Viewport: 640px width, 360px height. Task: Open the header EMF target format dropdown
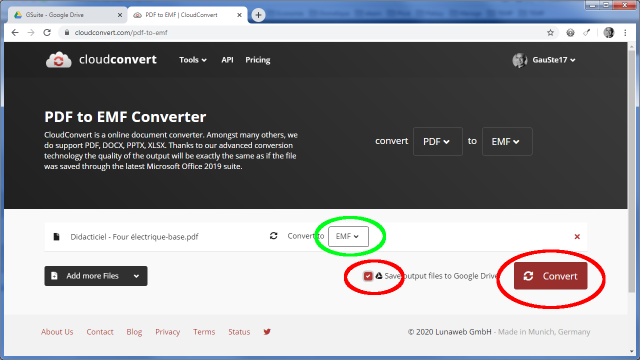[x=507, y=141]
